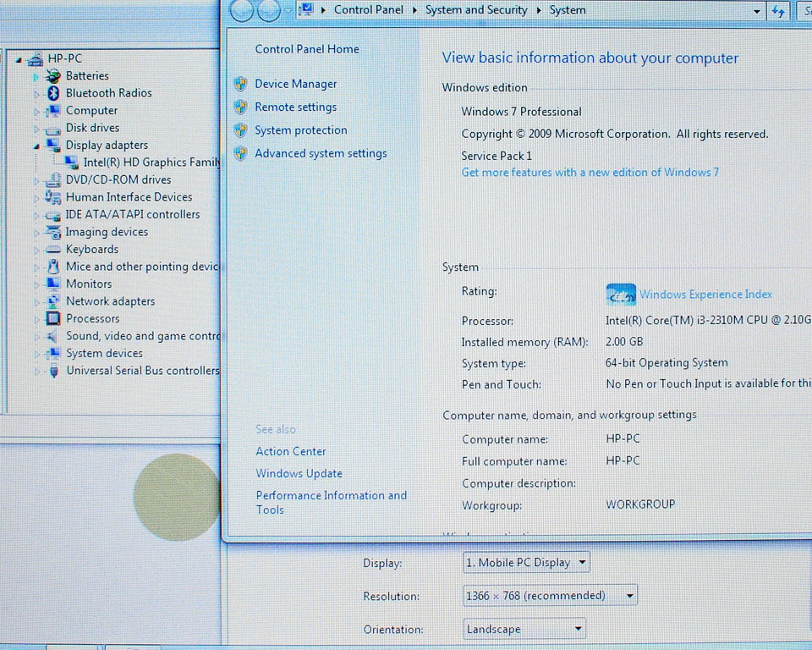Click the shield icon beside Advanced system settings
This screenshot has height=650, width=812.
(x=240, y=153)
